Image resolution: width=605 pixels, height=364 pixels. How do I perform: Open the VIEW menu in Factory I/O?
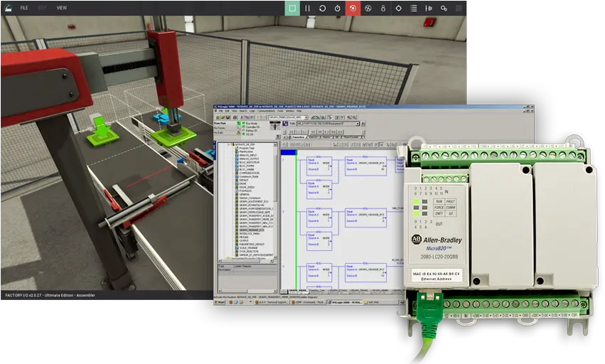62,8
